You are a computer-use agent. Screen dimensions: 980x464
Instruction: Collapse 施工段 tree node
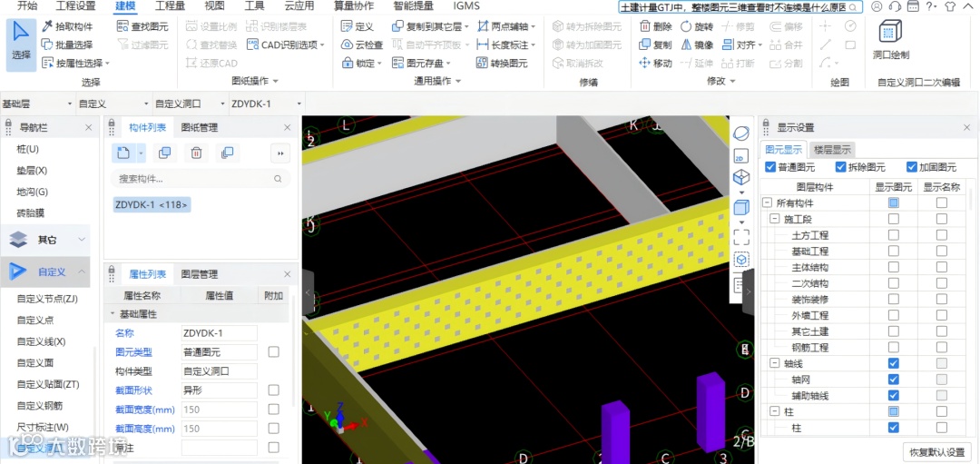coord(774,219)
